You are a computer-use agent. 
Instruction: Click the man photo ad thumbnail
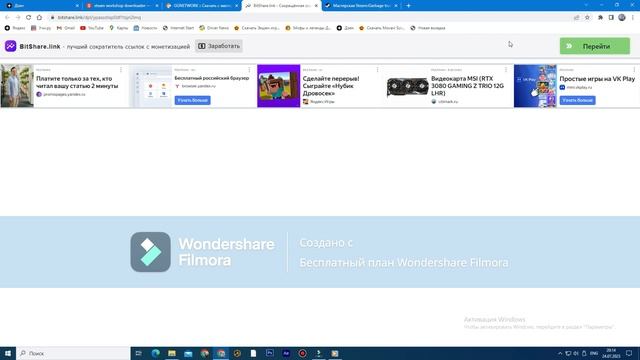click(17, 86)
